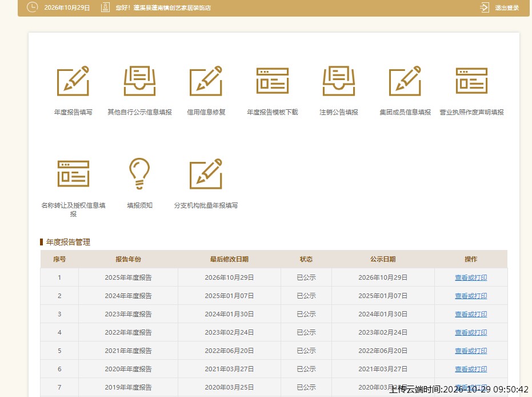Open 查看或打印 for 2024年年度报告
532x397 pixels.
(471, 296)
